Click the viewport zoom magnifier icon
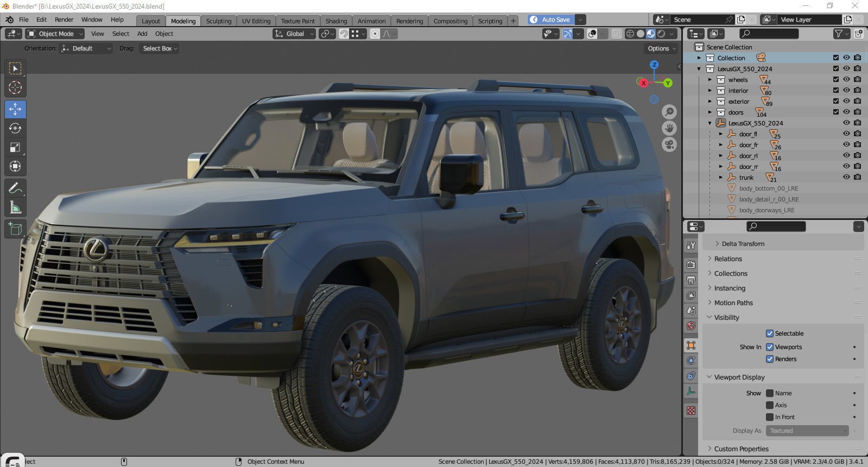This screenshot has width=868, height=467. tap(669, 112)
